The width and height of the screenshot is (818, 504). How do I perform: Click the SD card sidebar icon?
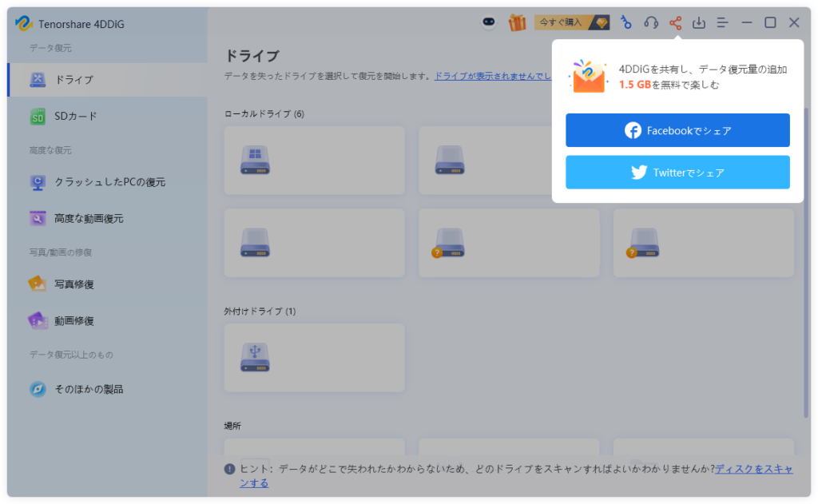coord(38,117)
